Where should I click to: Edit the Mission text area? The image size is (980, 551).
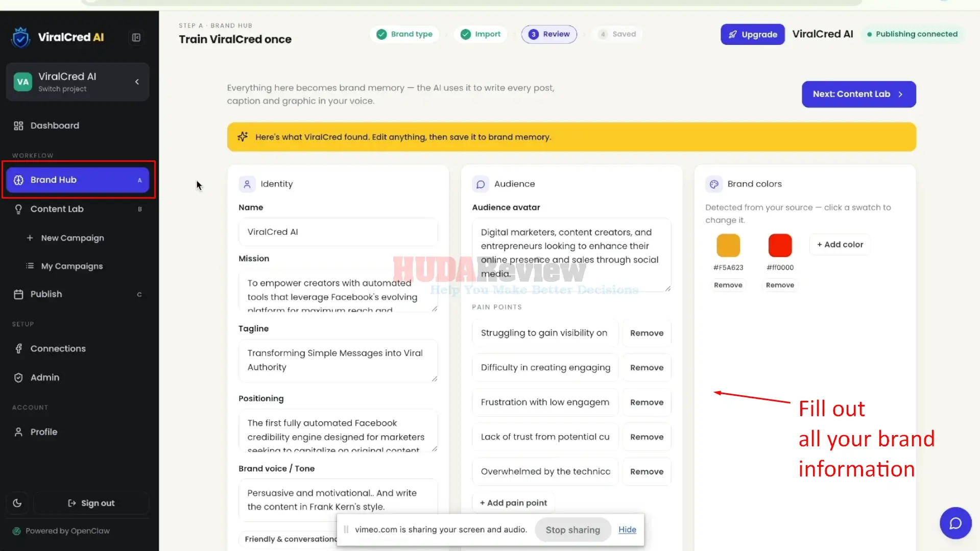coord(338,291)
